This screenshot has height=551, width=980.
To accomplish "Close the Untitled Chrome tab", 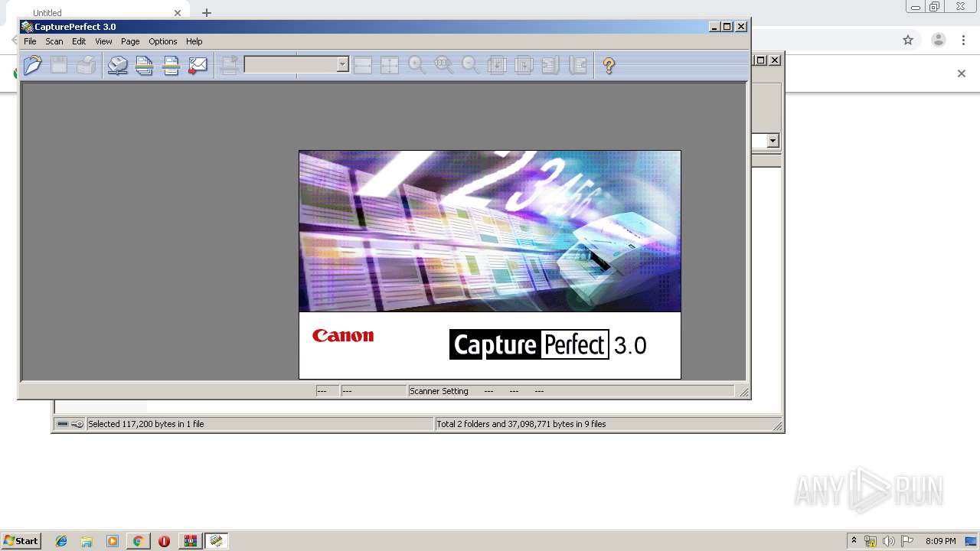I will pyautogui.click(x=178, y=13).
